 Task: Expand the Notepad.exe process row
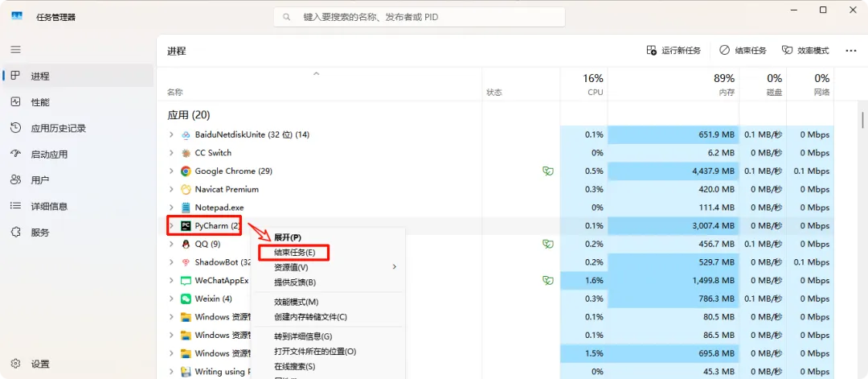pyautogui.click(x=172, y=208)
